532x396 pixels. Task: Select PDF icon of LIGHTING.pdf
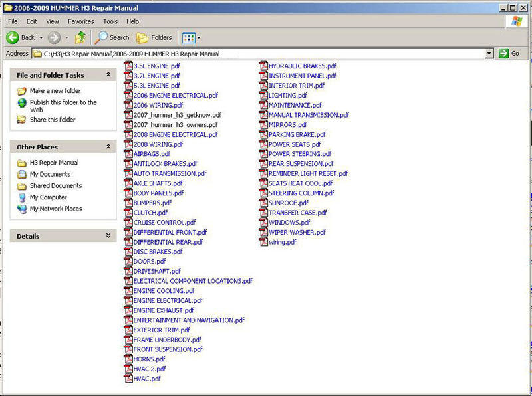coord(263,95)
